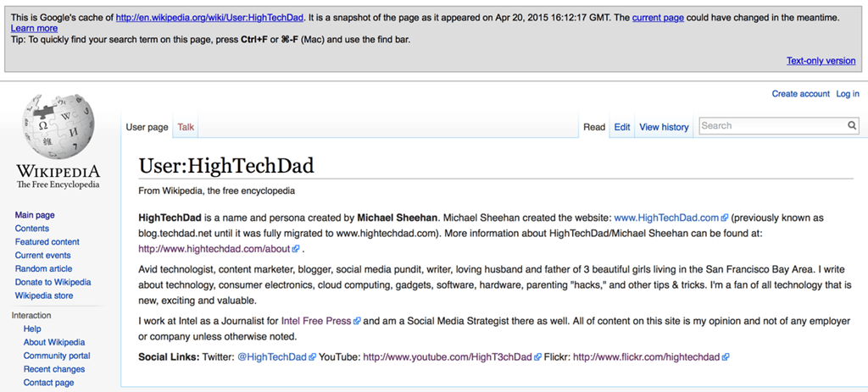Follow the Create account link
Image resolution: width=868 pixels, height=392 pixels.
coord(800,94)
